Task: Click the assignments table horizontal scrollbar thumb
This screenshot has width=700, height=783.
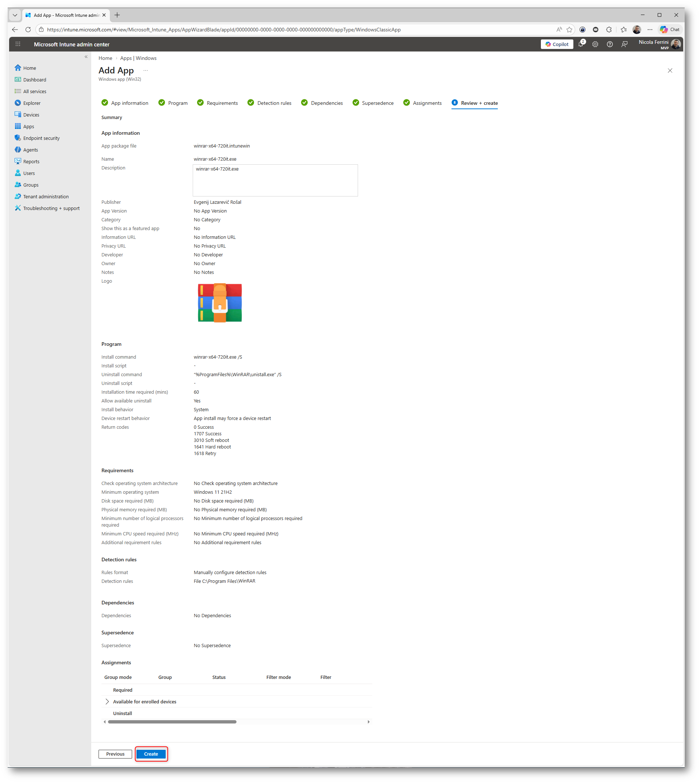Action: [172, 722]
